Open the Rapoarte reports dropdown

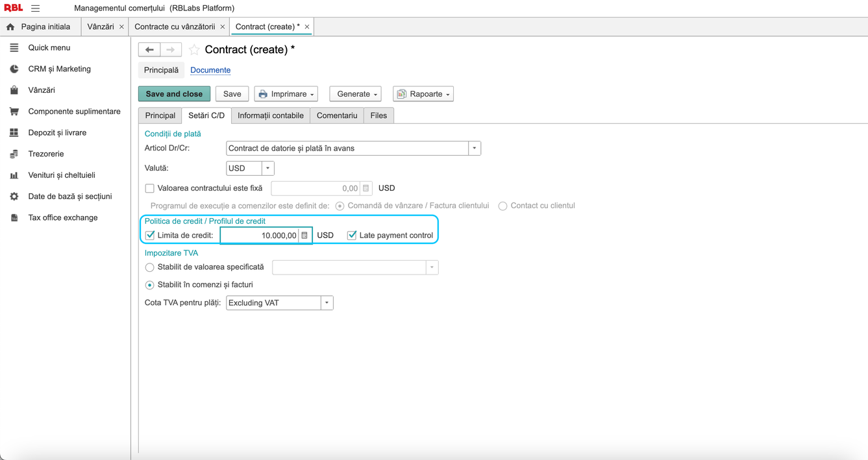pyautogui.click(x=423, y=94)
